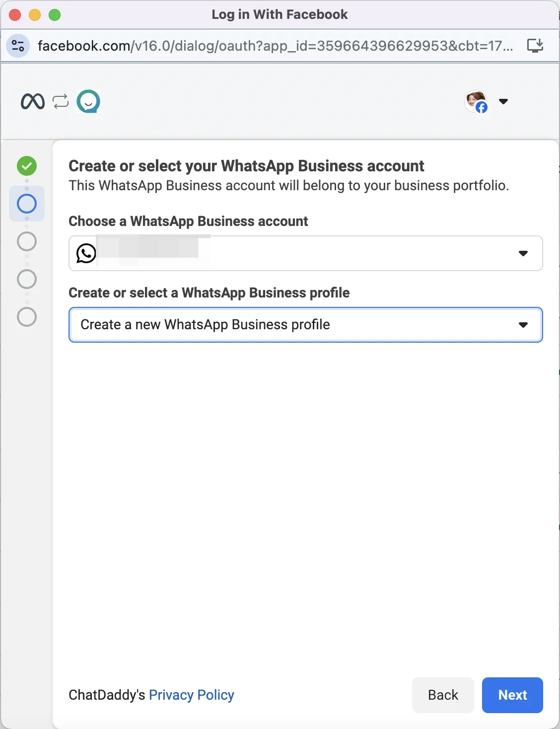
Task: Click the green completed step checkmark
Action: (27, 166)
